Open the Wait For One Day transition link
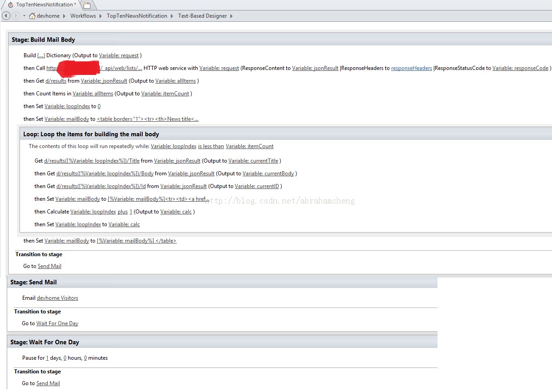The image size is (552, 392). pos(57,323)
